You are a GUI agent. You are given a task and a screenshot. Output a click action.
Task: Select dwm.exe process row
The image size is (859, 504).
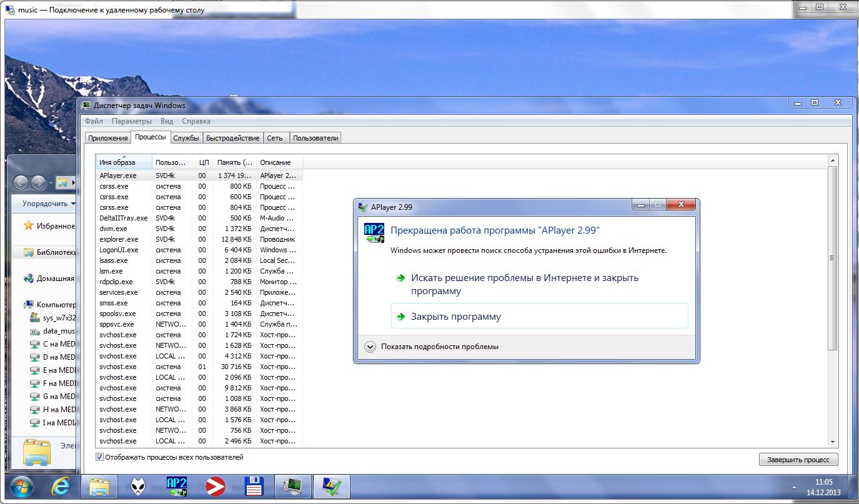199,229
